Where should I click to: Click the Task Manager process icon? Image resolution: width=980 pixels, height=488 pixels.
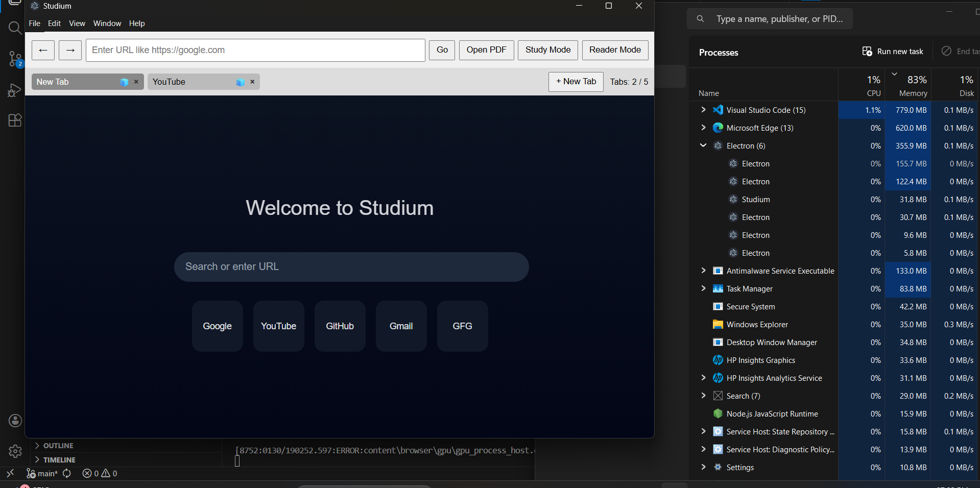pyautogui.click(x=718, y=288)
